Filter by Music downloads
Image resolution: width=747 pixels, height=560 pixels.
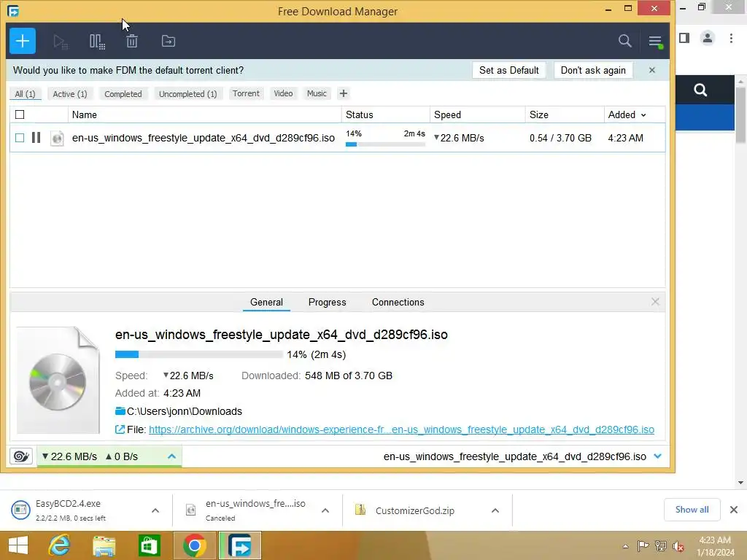pyautogui.click(x=317, y=93)
